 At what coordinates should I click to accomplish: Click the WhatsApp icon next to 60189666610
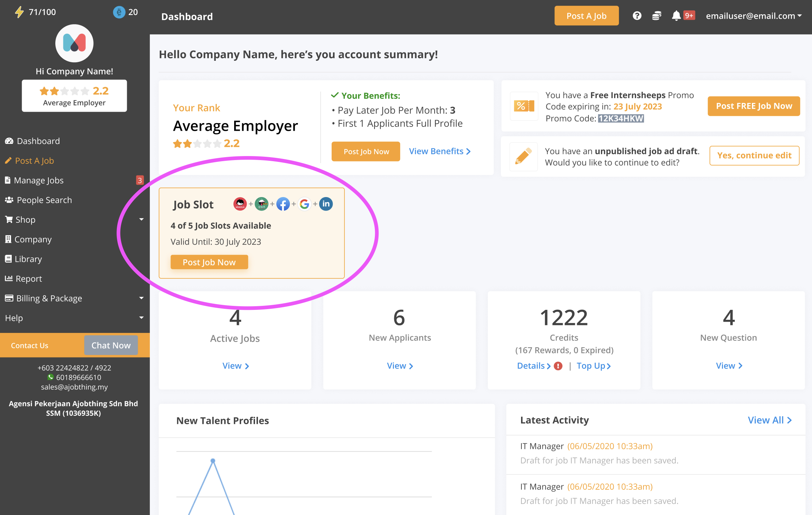click(x=51, y=377)
